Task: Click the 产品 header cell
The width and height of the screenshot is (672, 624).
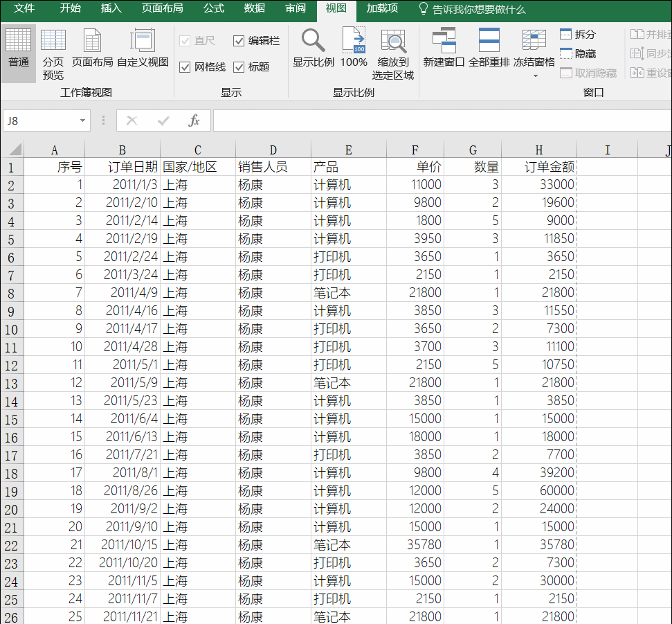Action: coord(348,167)
